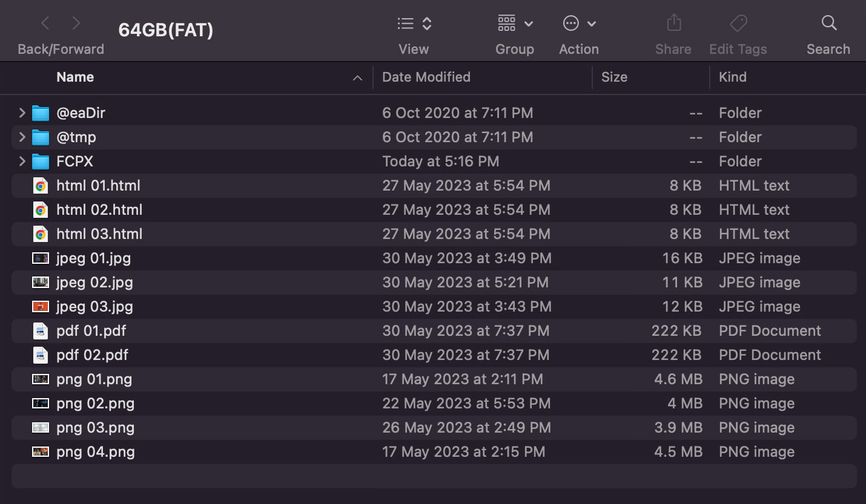Reverse sort order via Name column arrow
The image size is (866, 504).
point(357,78)
